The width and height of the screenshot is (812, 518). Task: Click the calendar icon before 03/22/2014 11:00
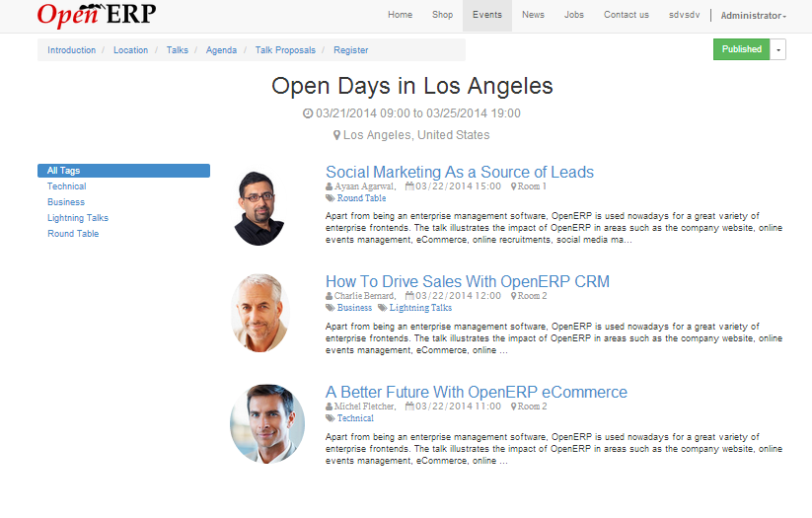[409, 407]
